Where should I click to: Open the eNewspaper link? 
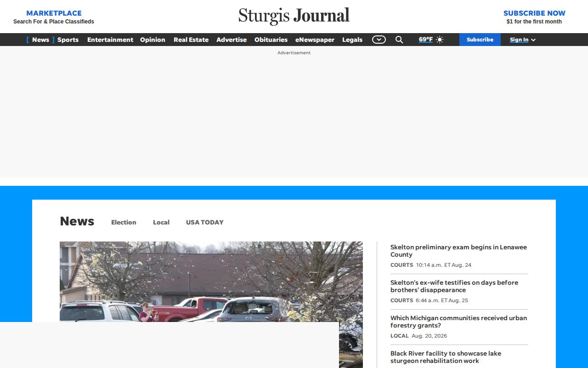(x=315, y=40)
